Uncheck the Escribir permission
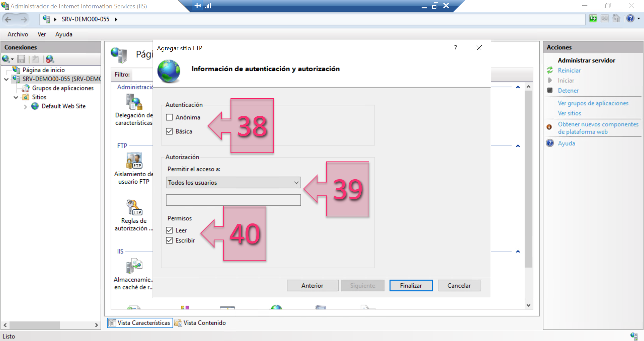644x341 pixels. pos(169,240)
